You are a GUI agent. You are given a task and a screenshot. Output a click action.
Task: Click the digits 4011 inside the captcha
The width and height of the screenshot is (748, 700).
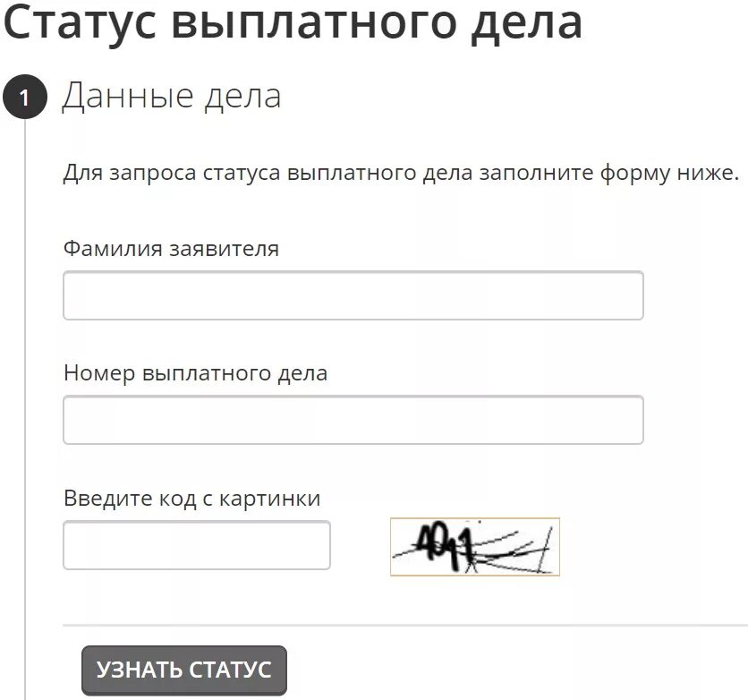tap(445, 545)
